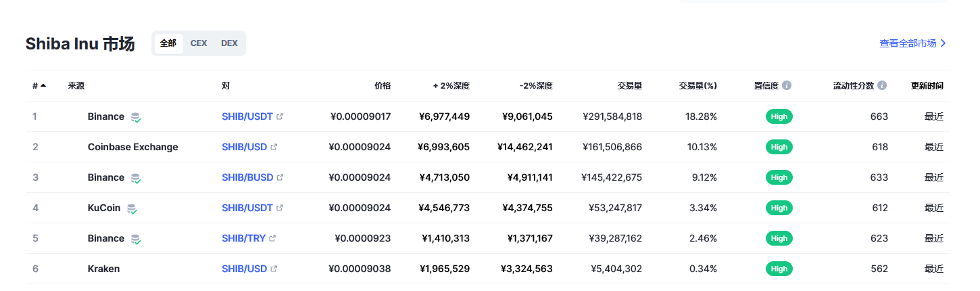Click verified reserves icon next to KuCoin

(132, 208)
